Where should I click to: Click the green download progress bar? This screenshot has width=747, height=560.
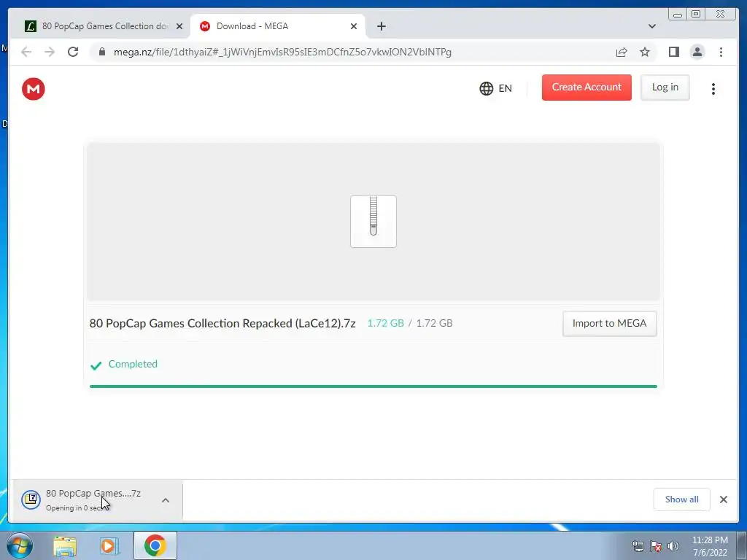373,386
